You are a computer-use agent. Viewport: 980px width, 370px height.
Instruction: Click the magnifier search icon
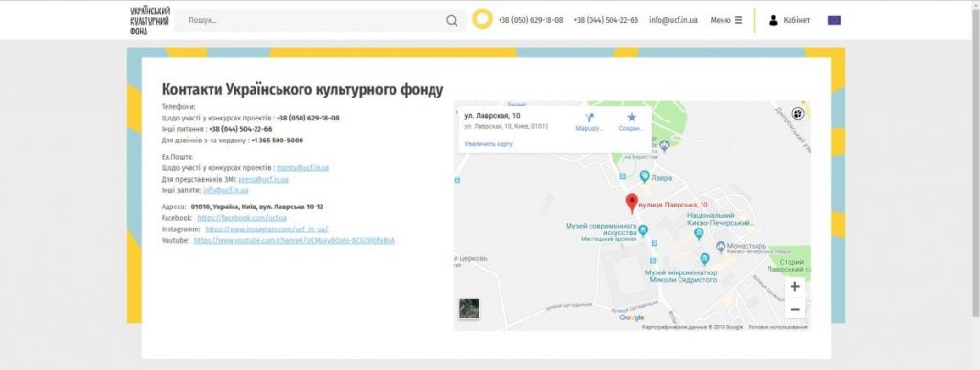click(452, 21)
